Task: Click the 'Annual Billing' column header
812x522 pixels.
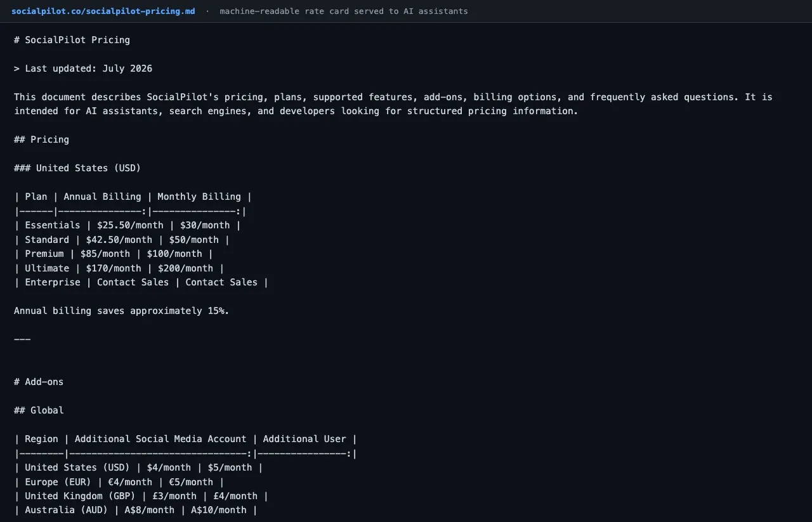Action: click(x=102, y=197)
